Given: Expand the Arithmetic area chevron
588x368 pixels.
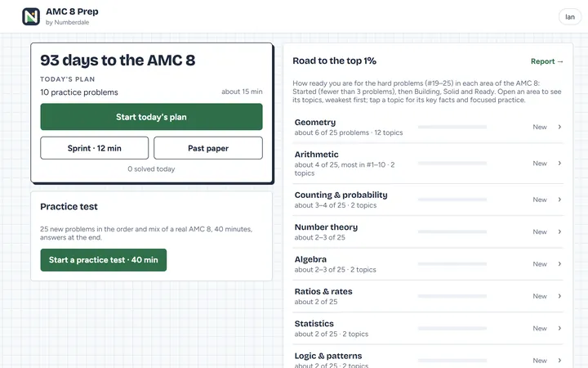Looking at the screenshot, I should [559, 163].
